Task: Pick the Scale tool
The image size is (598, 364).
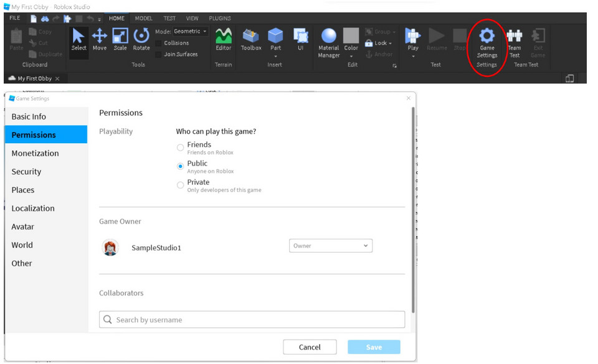Action: (x=120, y=40)
